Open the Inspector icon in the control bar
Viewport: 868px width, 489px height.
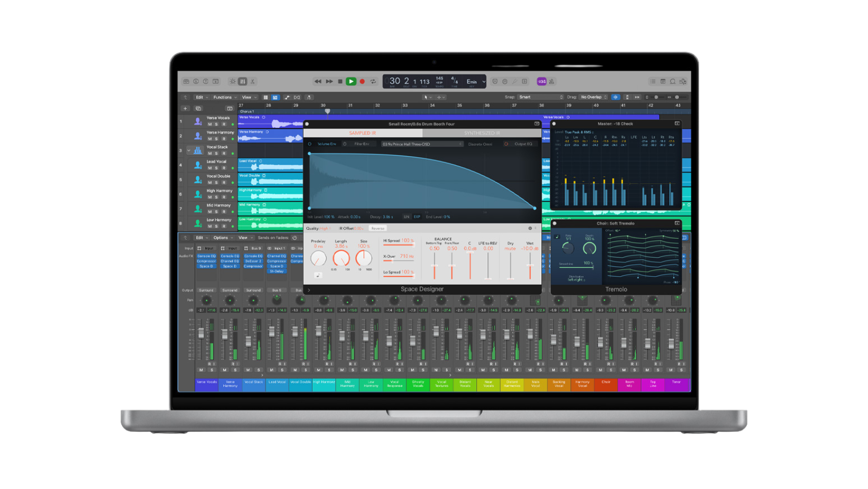196,81
